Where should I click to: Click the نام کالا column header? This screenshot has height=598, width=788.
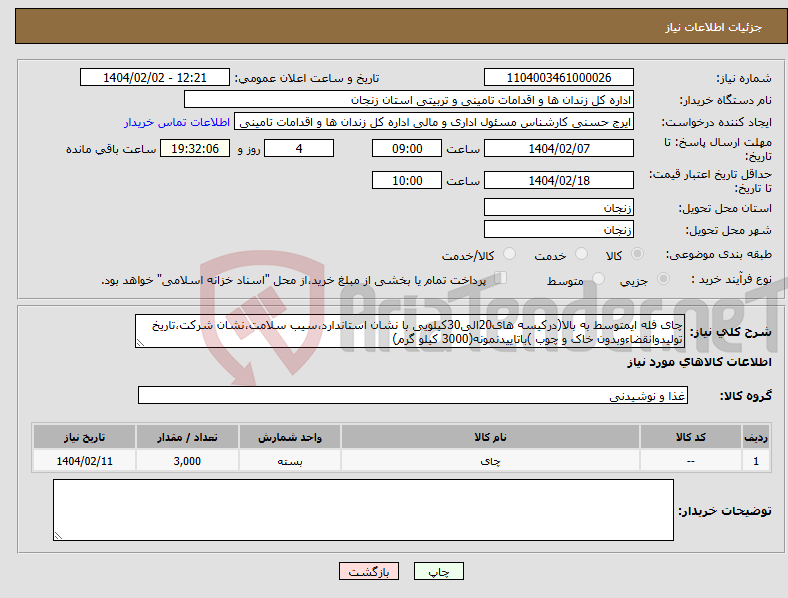coord(490,437)
